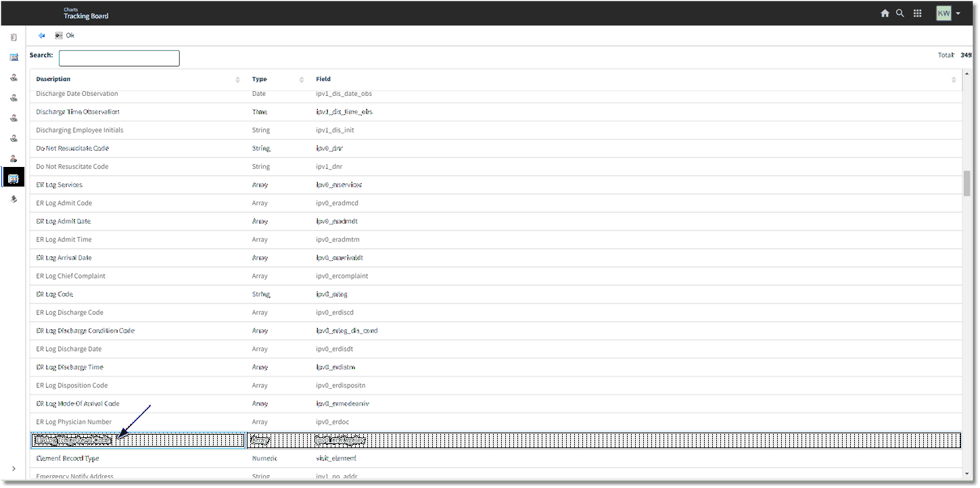Select the ER Log Code row

496,295
